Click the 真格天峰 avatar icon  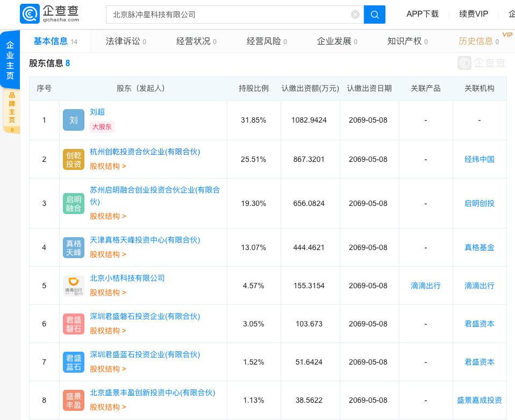pos(74,247)
